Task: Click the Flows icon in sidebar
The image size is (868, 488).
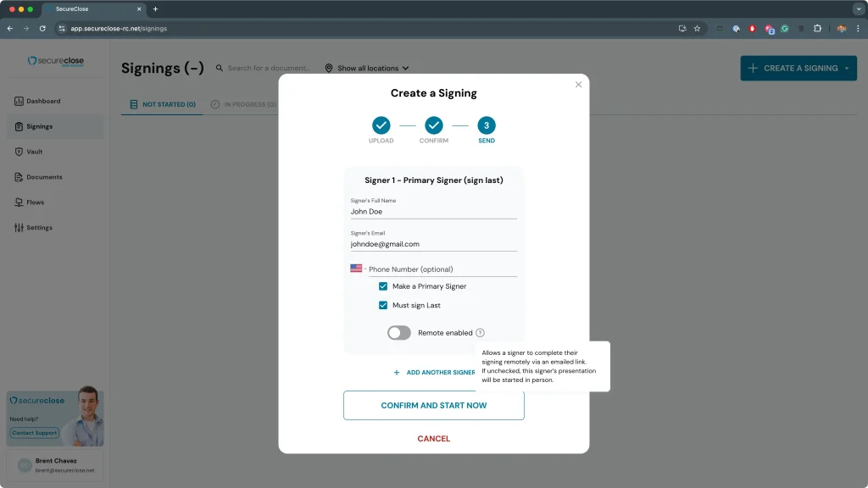Action: click(x=19, y=202)
